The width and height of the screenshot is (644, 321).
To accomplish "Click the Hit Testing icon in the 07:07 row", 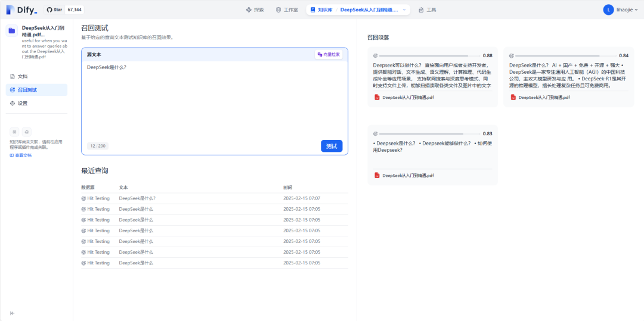I will pyautogui.click(x=84, y=198).
